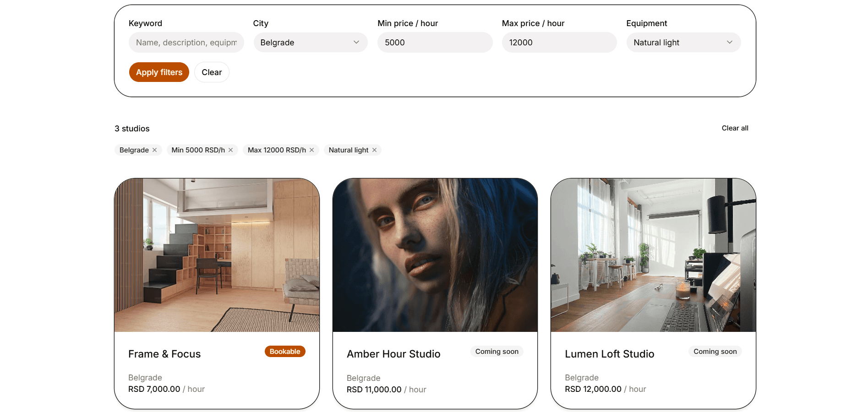Click Coming soon badge on Amber Hour Studio
Image resolution: width=868 pixels, height=412 pixels.
[x=497, y=352]
